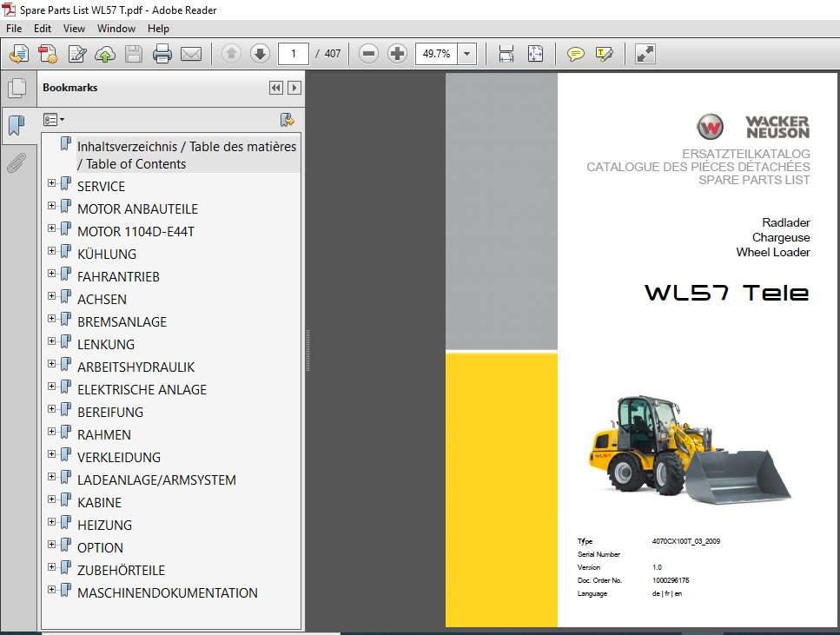
Task: Jump to Inhaltsverzeichnis / Table of Contents bookmark
Action: tap(187, 155)
